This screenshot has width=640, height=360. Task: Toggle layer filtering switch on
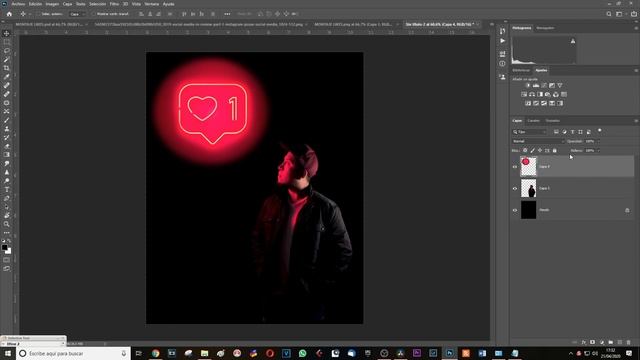coord(600,131)
